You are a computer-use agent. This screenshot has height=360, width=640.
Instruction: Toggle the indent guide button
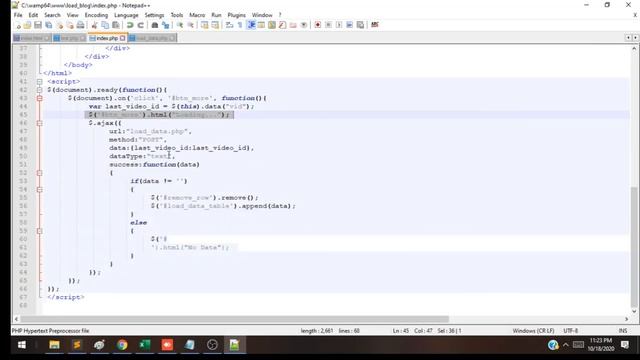click(251, 25)
